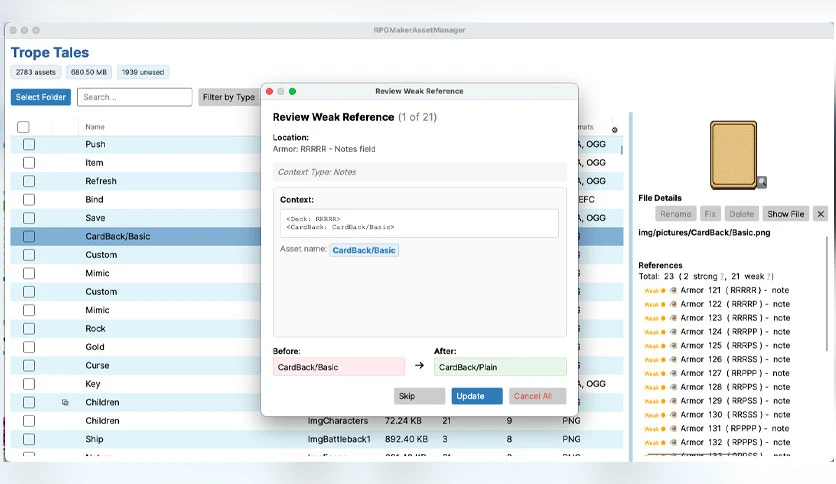836x484 pixels.
Task: Click ImgBattleback1 cell in Ship row
Action: pos(339,439)
